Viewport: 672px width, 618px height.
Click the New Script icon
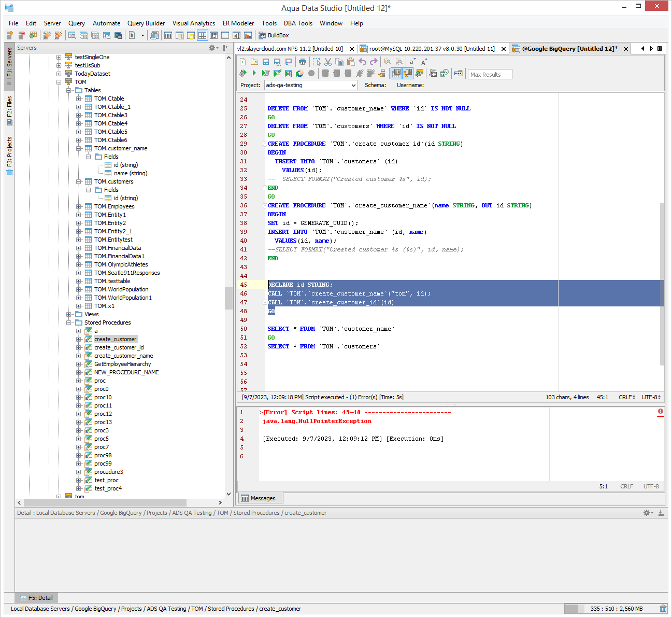pos(242,62)
